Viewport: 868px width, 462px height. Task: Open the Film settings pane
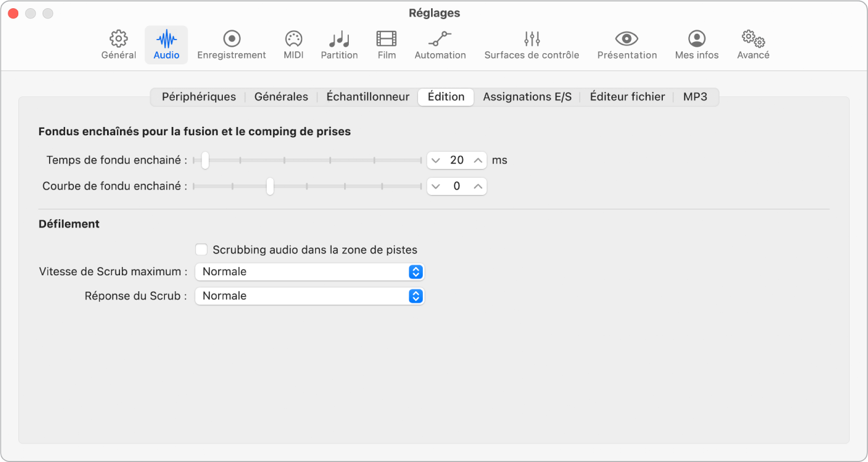(x=387, y=39)
